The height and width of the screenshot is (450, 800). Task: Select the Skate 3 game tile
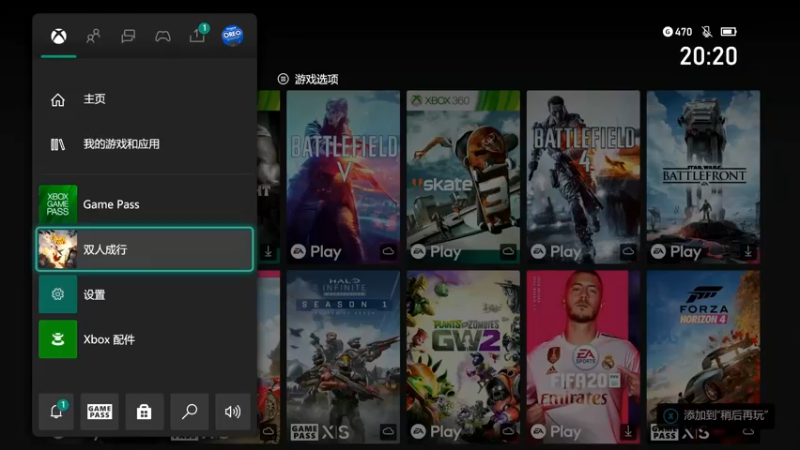pyautogui.click(x=463, y=177)
